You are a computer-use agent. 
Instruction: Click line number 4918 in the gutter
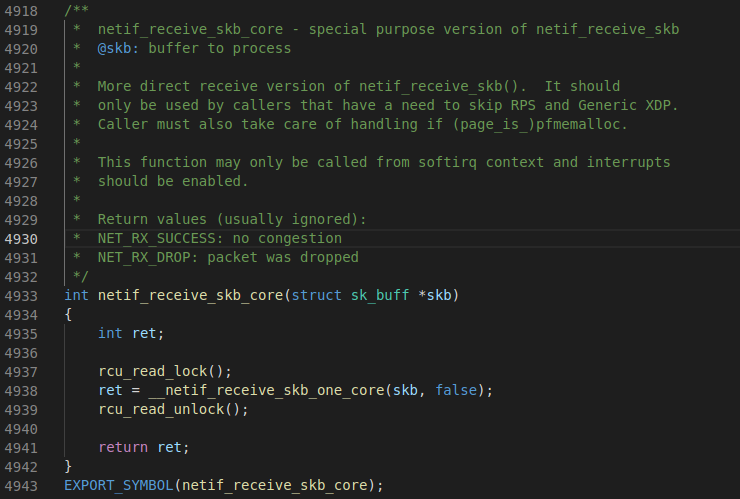pos(21,10)
